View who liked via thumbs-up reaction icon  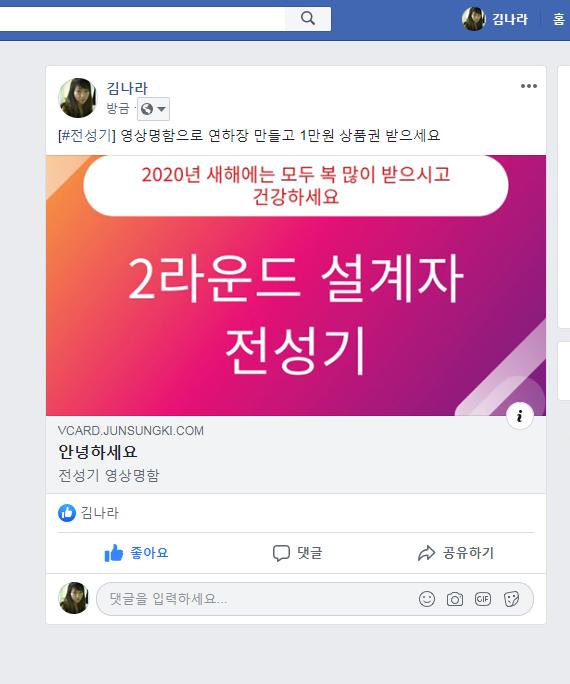pos(67,513)
